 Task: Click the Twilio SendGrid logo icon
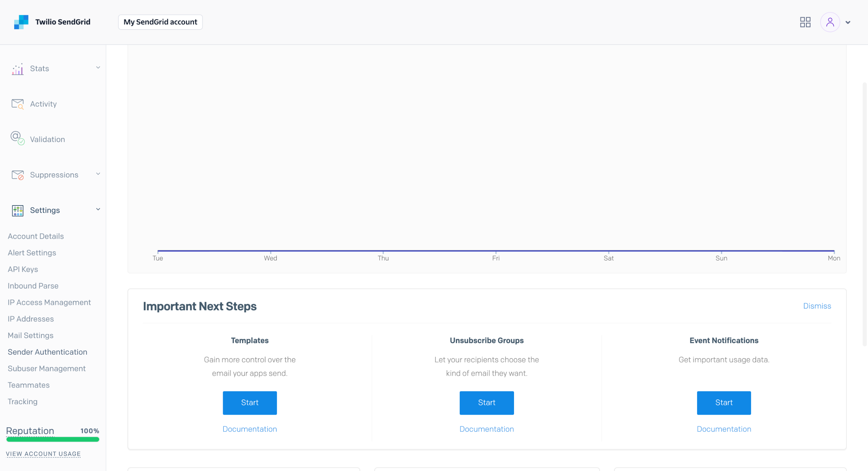coord(21,22)
